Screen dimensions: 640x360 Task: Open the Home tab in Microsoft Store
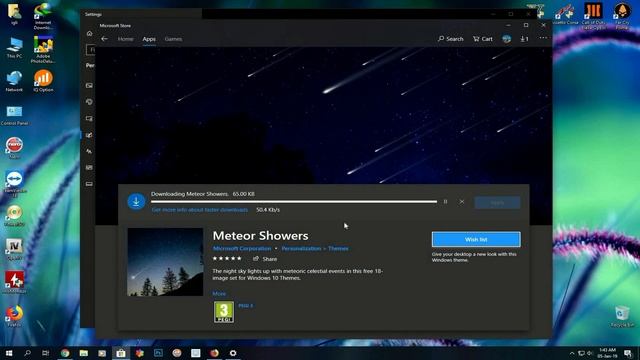click(125, 39)
